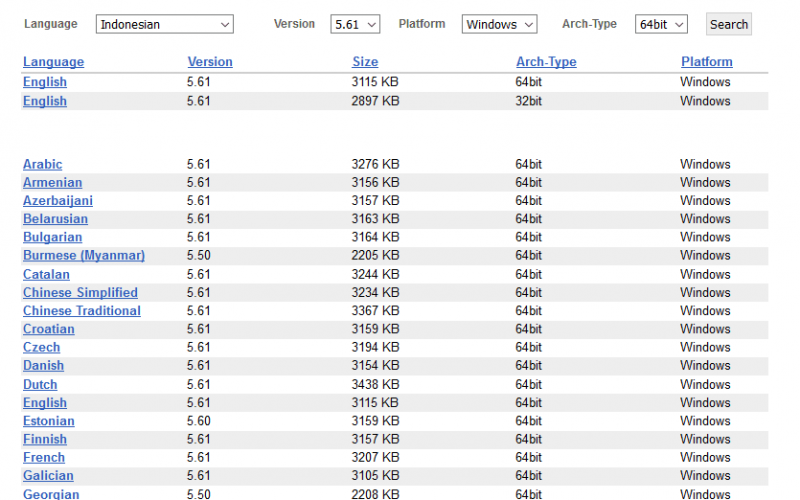Select the 3156 KB size in Armenian row
800x500 pixels.
(x=375, y=183)
